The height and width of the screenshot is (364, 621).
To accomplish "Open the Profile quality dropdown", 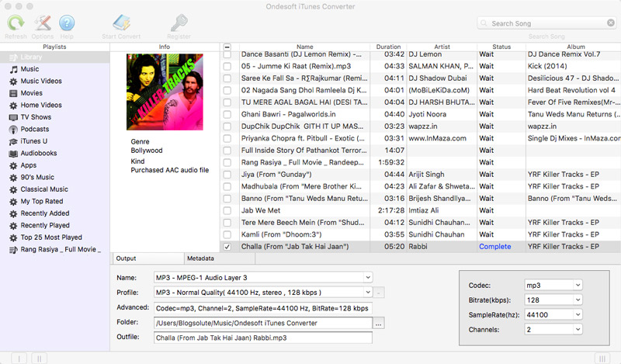I will tap(368, 293).
